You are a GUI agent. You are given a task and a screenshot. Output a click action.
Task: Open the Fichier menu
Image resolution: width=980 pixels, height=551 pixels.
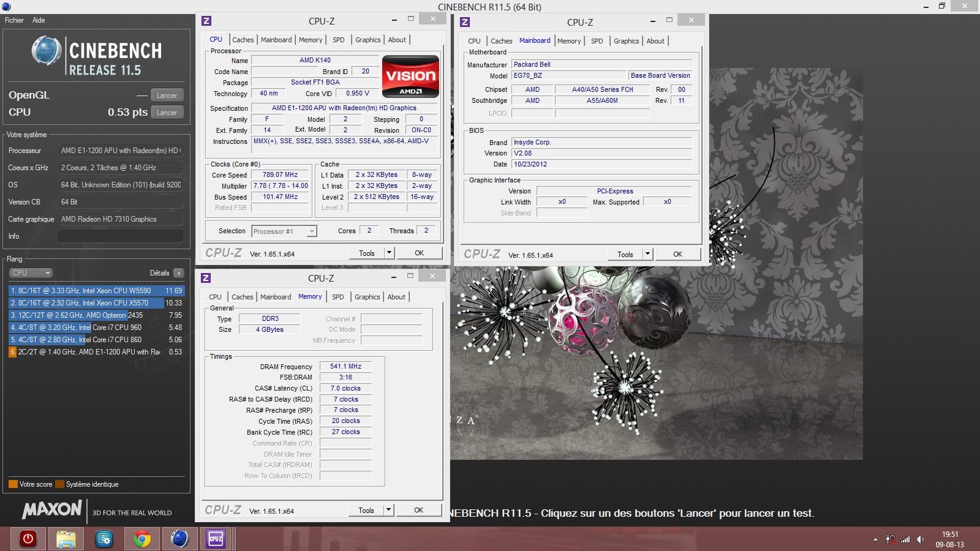coord(14,20)
